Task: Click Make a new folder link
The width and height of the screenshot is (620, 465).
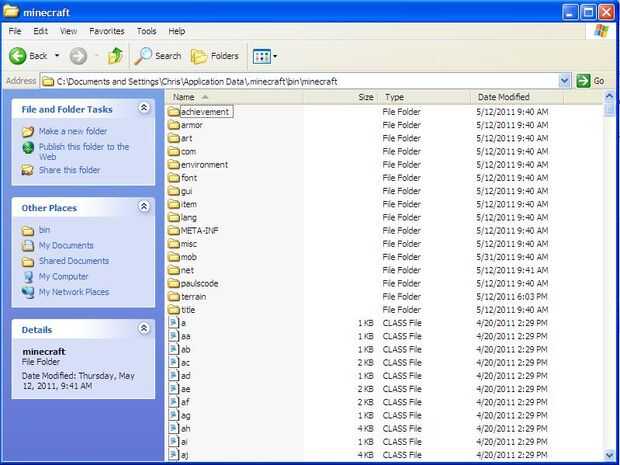Action: (x=73, y=131)
